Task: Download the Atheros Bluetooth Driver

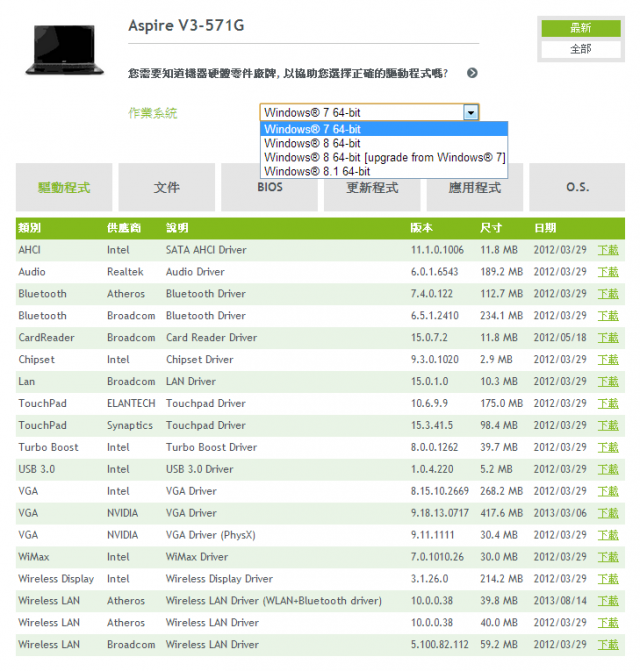Action: coord(608,294)
